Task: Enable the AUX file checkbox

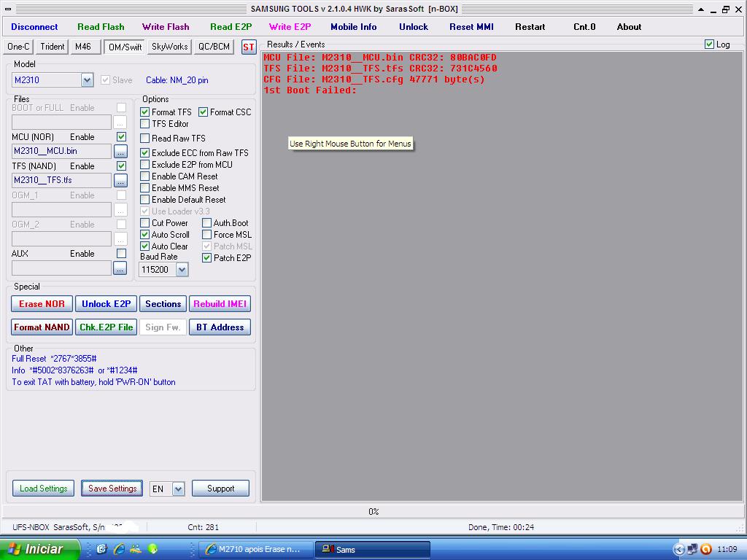Action: pos(122,253)
